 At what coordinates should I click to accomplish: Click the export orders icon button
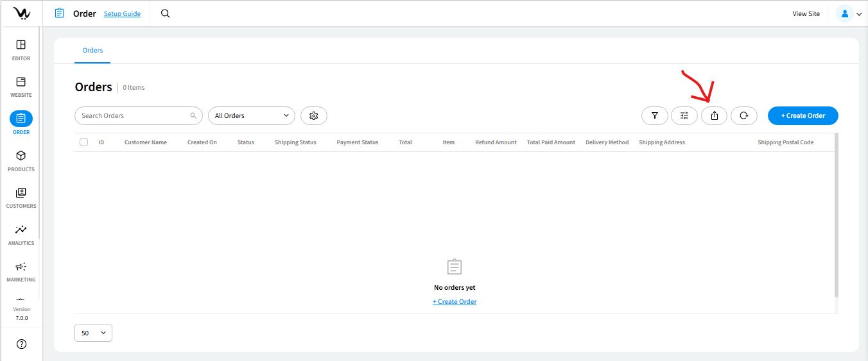(714, 116)
